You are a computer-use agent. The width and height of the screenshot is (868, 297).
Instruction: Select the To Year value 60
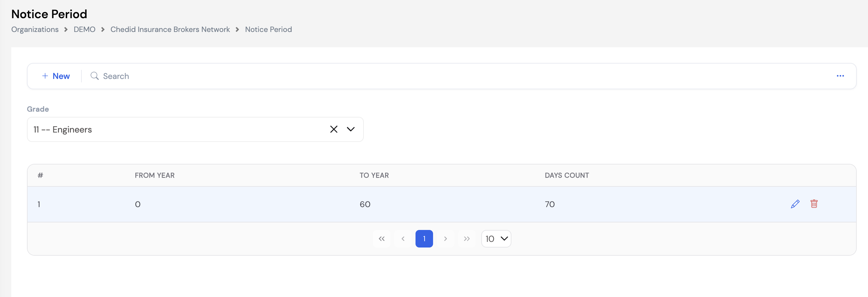(365, 204)
